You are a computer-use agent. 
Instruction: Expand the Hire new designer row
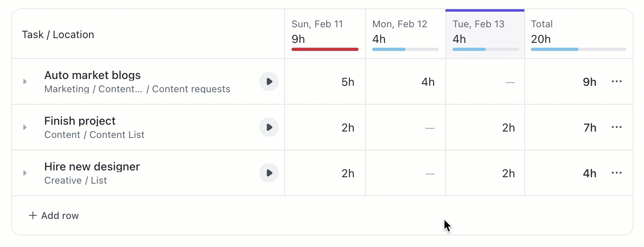tap(25, 173)
